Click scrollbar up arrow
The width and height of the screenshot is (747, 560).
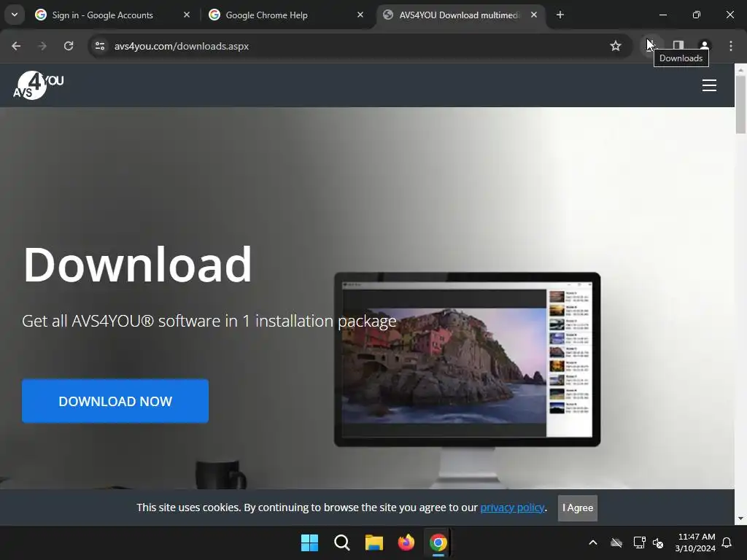tap(741, 69)
